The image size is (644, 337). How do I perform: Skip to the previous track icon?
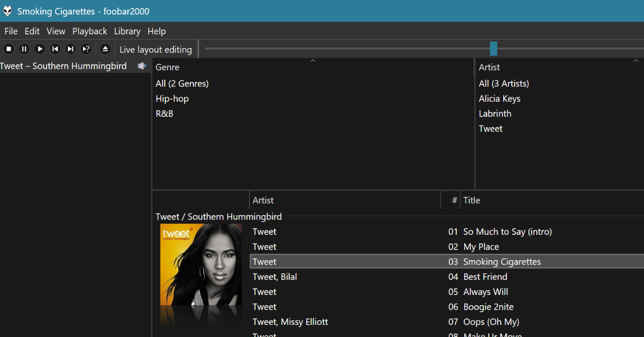[55, 49]
